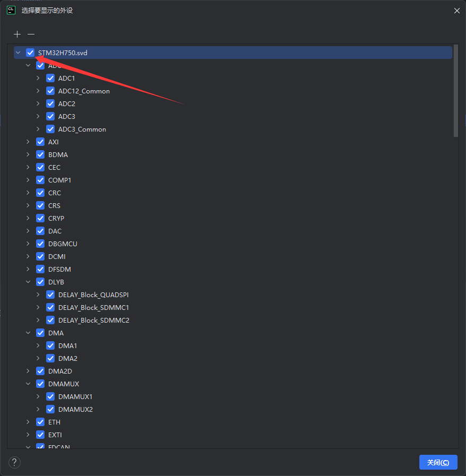Click the 关闭(C) button

coord(438,462)
